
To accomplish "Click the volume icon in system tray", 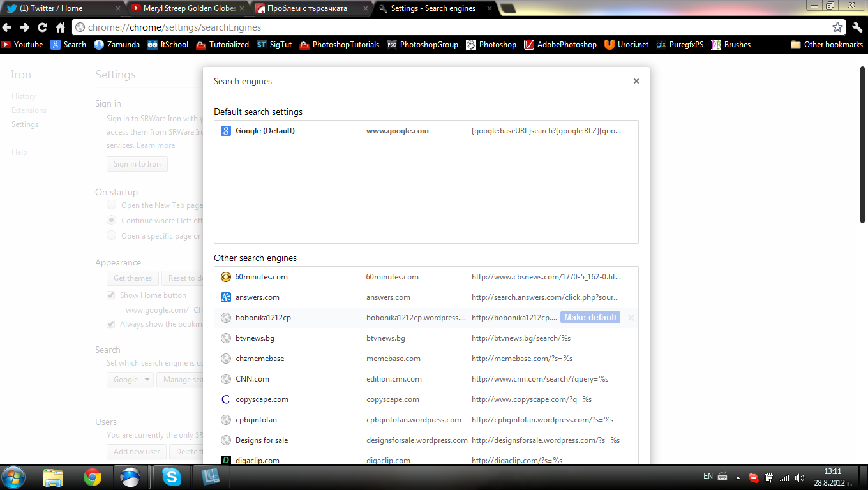I will tap(800, 477).
